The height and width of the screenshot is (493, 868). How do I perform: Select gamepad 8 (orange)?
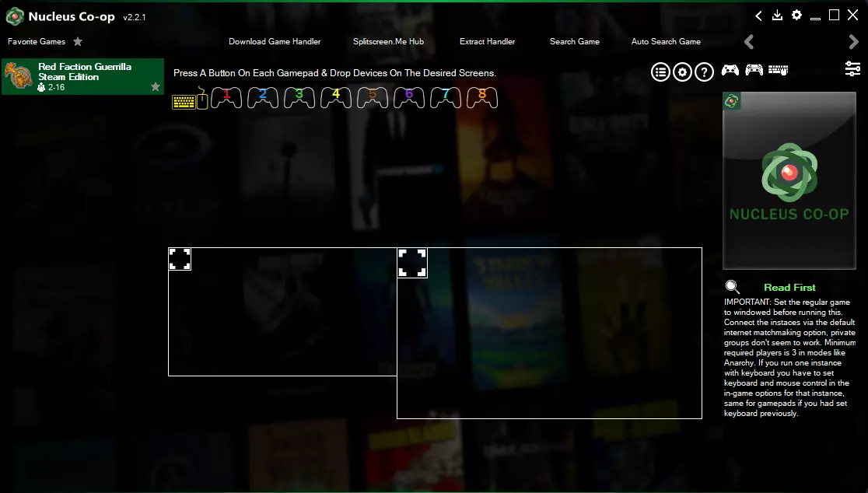pos(482,97)
